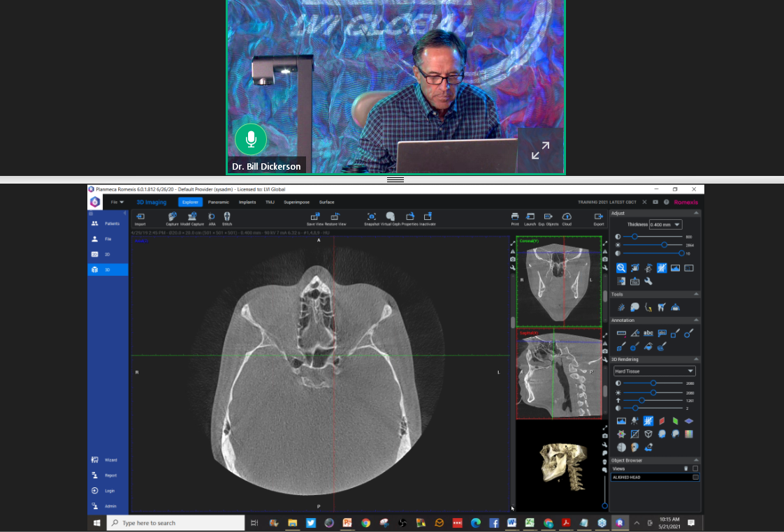Collapse the Annotation panel
784x532 pixels.
point(696,320)
